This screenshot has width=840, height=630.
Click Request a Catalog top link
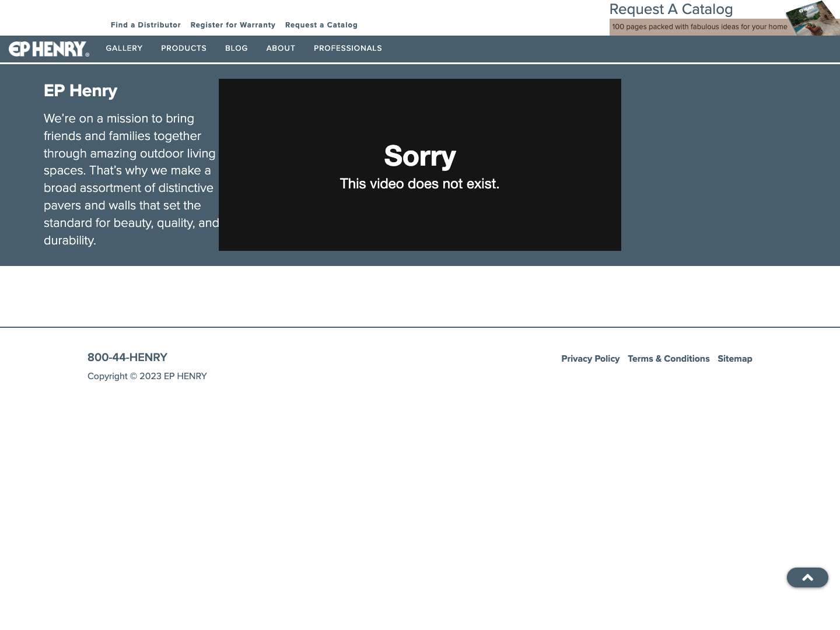coord(321,25)
